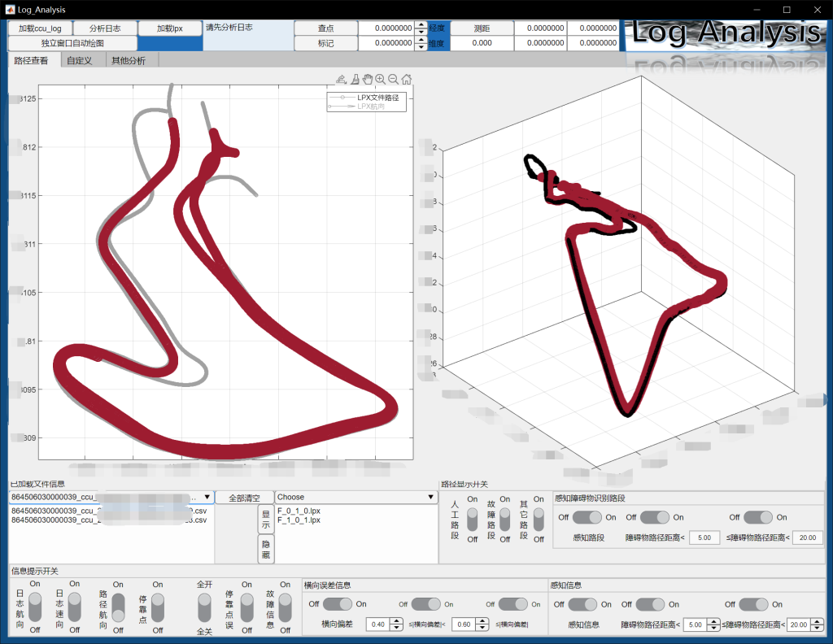Select F_0_1_0.lpx in the file list
This screenshot has height=644, width=833.
pyautogui.click(x=299, y=511)
